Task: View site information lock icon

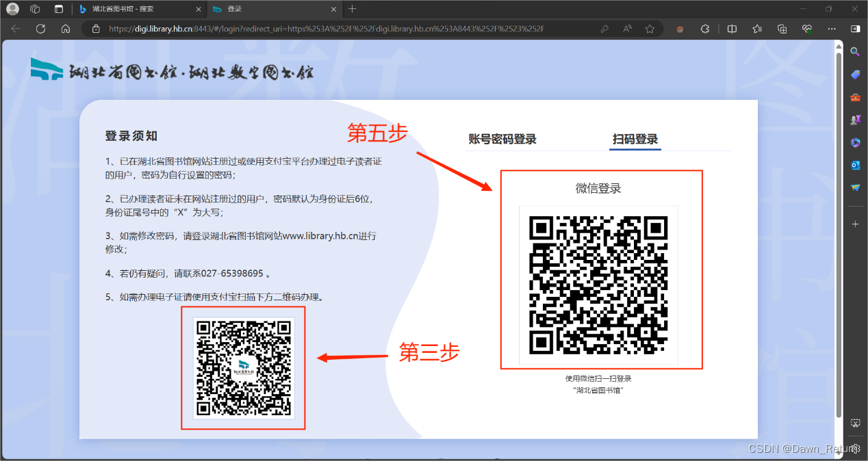Action: [96, 29]
